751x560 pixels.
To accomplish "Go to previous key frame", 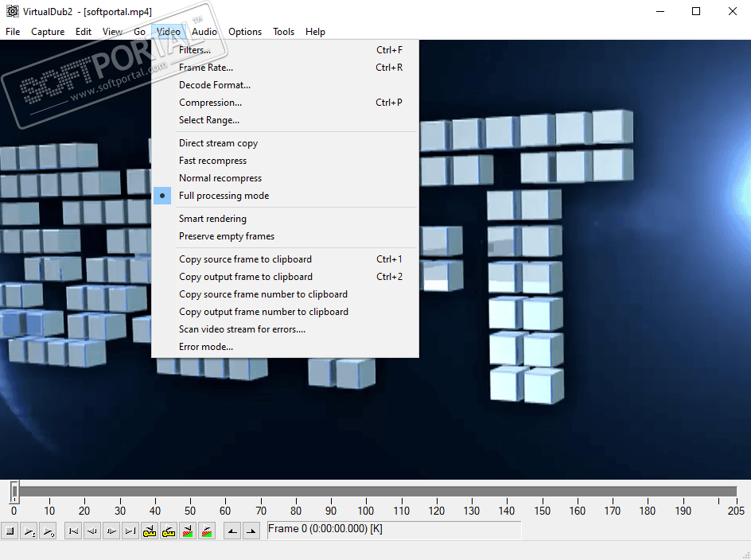I will pyautogui.click(x=150, y=531).
